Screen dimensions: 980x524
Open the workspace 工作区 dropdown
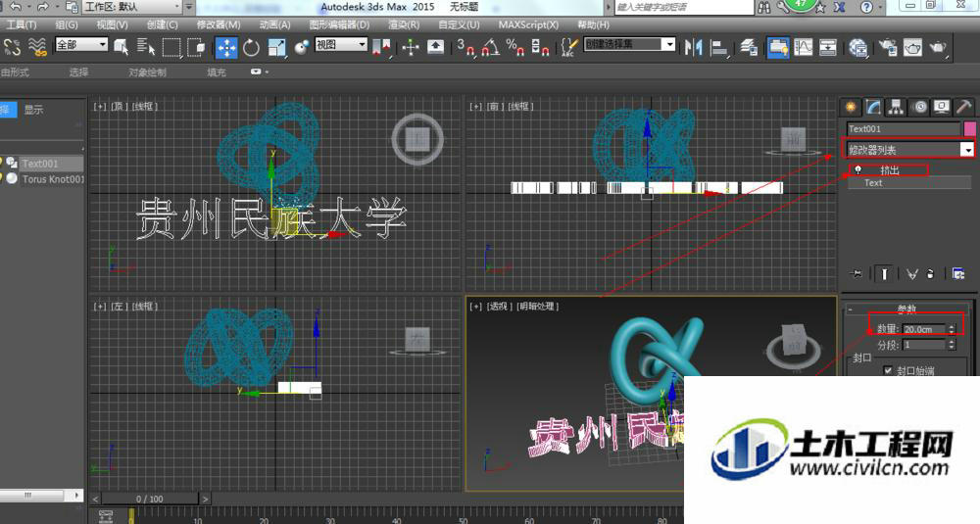(x=131, y=7)
